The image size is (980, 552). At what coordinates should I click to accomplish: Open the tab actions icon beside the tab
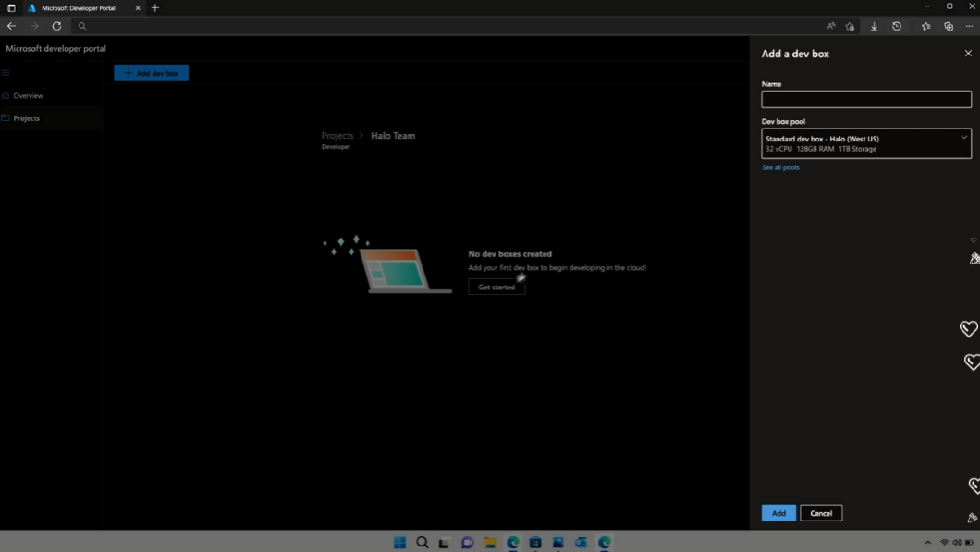(11, 8)
